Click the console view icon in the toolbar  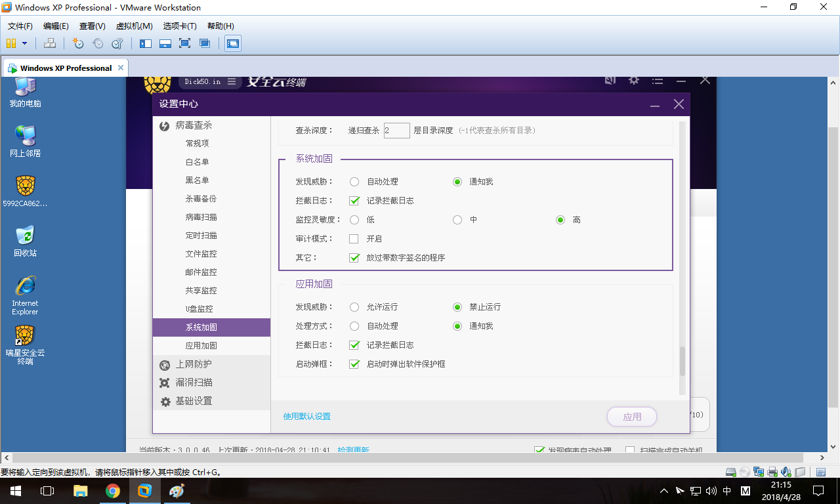tap(233, 43)
